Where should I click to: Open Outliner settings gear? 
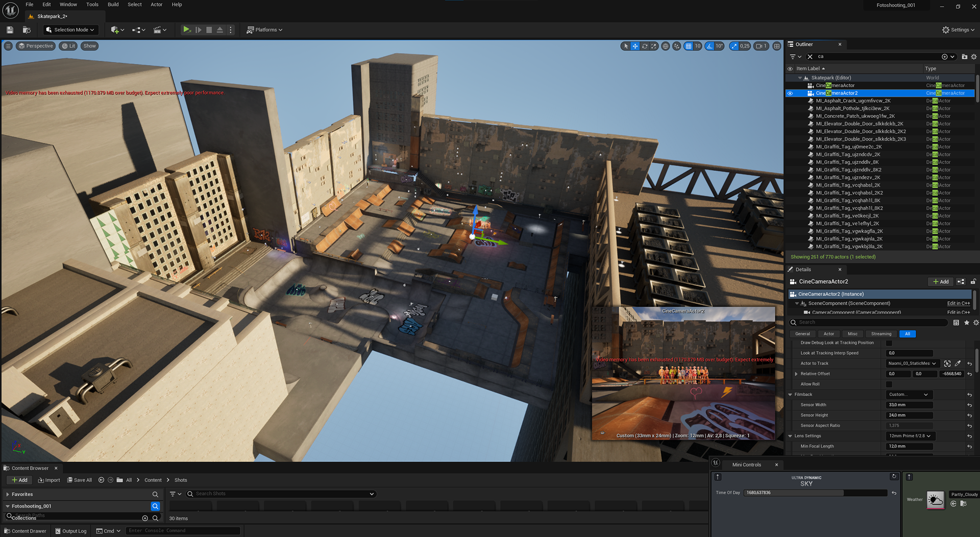[973, 57]
